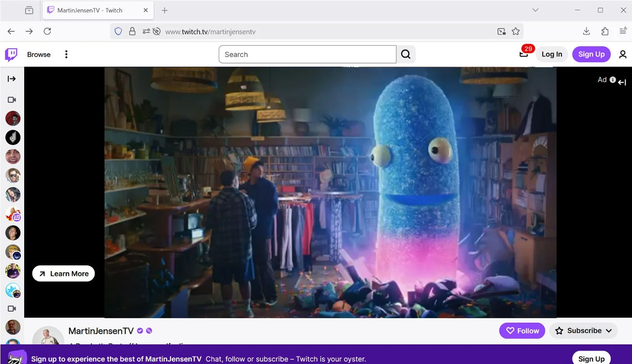Click the verified checkmark badge beside MartinJensenTV
The height and width of the screenshot is (364, 632).
[x=140, y=331]
